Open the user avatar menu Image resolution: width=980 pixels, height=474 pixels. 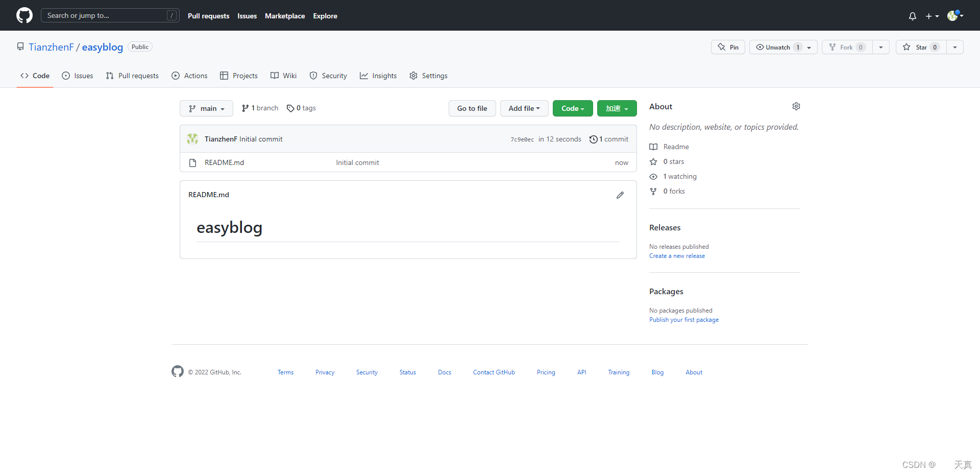click(x=955, y=15)
